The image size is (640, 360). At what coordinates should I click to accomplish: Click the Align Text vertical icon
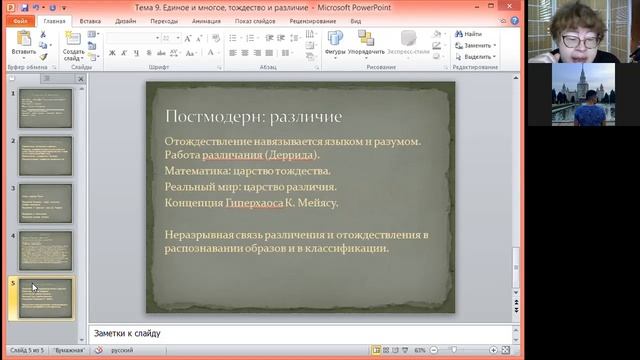(x=310, y=45)
